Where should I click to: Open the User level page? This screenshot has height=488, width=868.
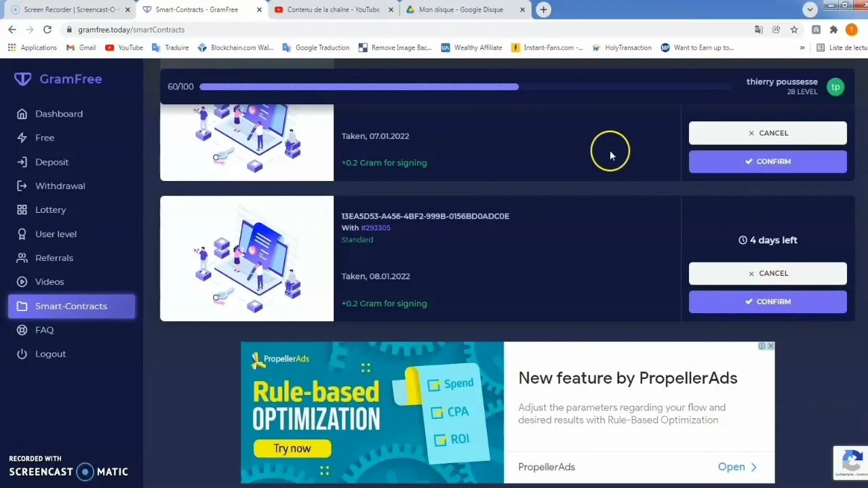pos(56,234)
